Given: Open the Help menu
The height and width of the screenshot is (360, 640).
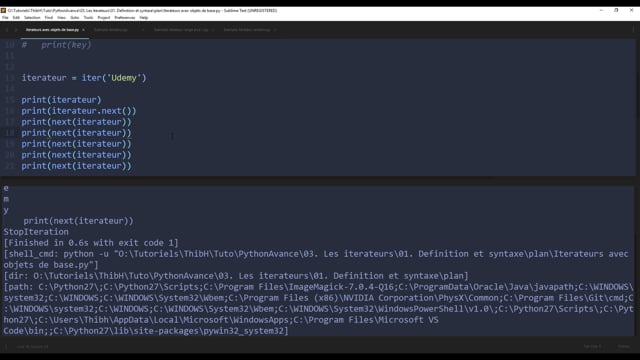Looking at the screenshot, I should click(x=143, y=18).
